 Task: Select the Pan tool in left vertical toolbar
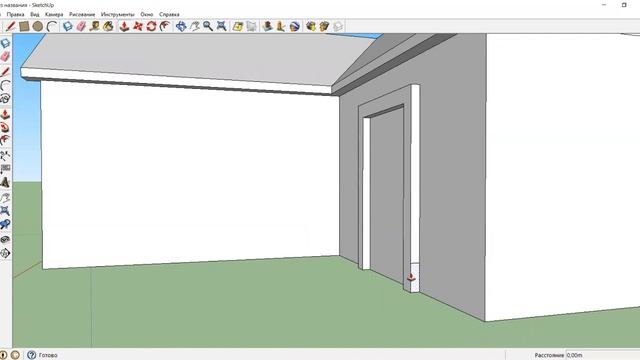5,198
